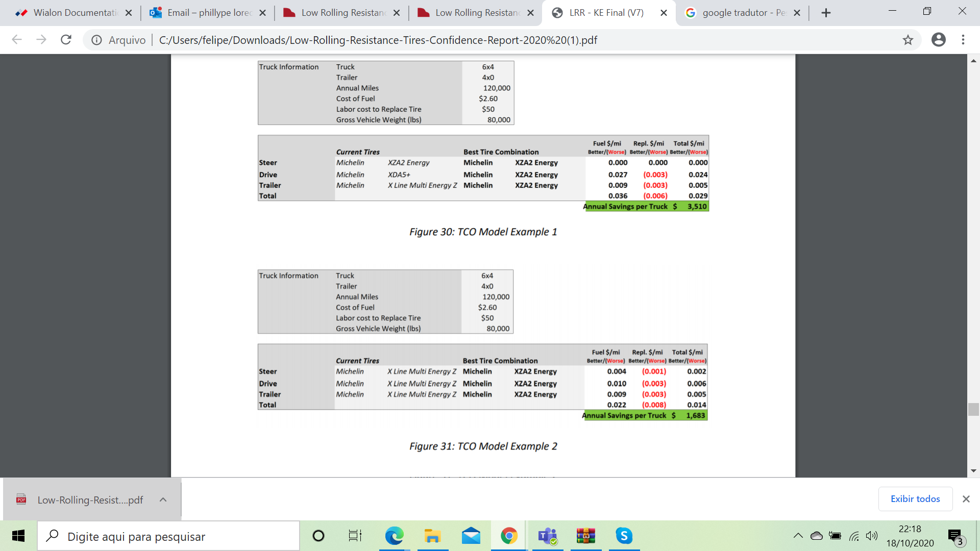Go back to the previous page
Screen dimensions: 980x551
pos(17,40)
